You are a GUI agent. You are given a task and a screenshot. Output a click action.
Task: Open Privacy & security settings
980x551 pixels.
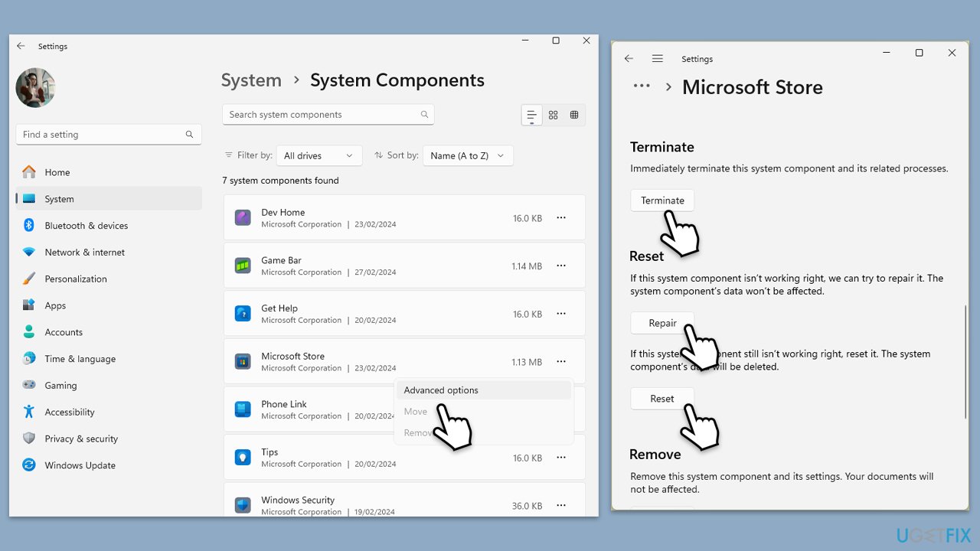click(81, 439)
